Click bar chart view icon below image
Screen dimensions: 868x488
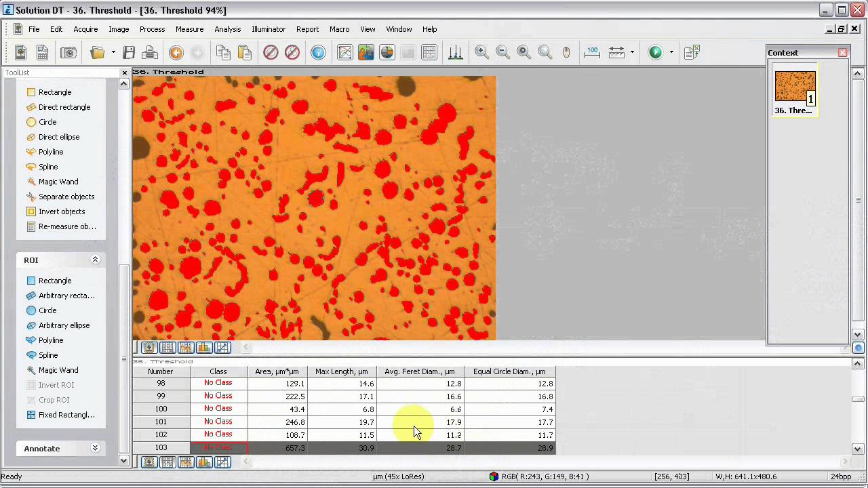(x=204, y=348)
